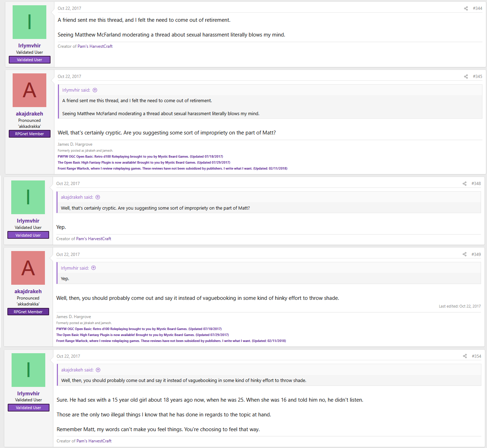Click the Oct 22, 2017 date on post #349
Screen dimensions: 487x448
point(68,255)
